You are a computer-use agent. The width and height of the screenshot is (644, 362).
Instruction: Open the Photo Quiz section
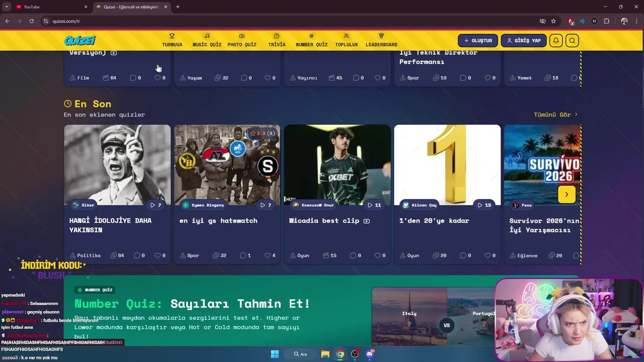coord(242,40)
